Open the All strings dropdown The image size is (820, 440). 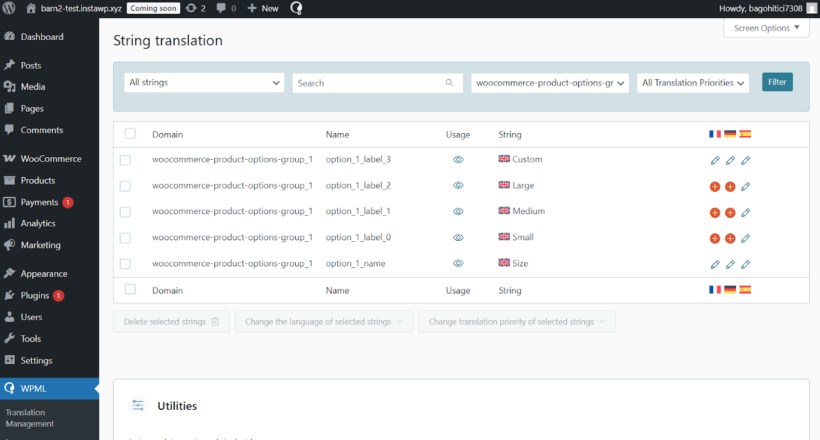pos(204,83)
